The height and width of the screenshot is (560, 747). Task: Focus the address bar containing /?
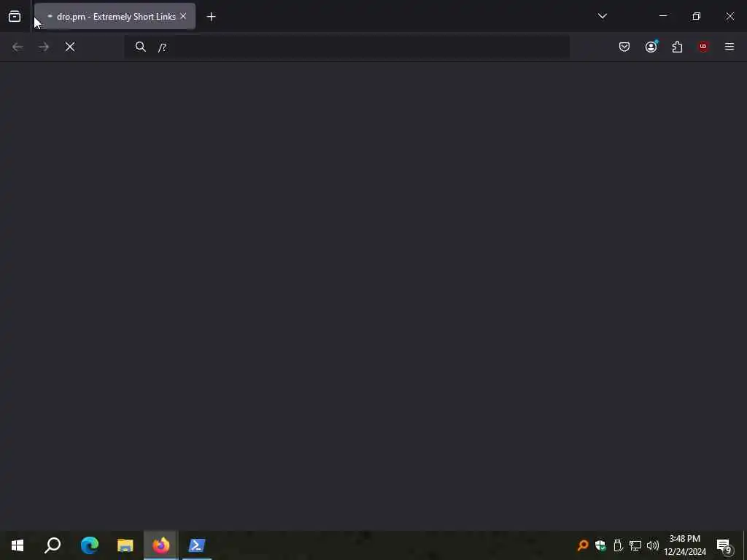[x=347, y=47]
